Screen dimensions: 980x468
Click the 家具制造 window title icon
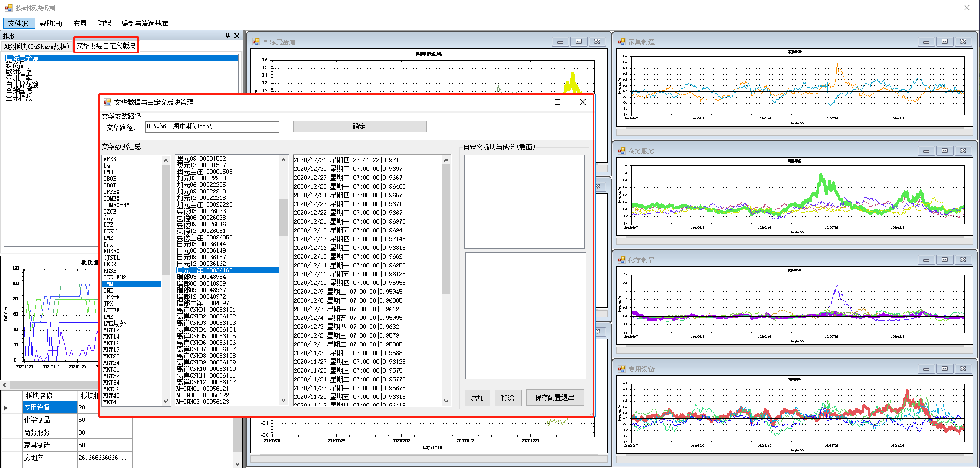(x=622, y=42)
